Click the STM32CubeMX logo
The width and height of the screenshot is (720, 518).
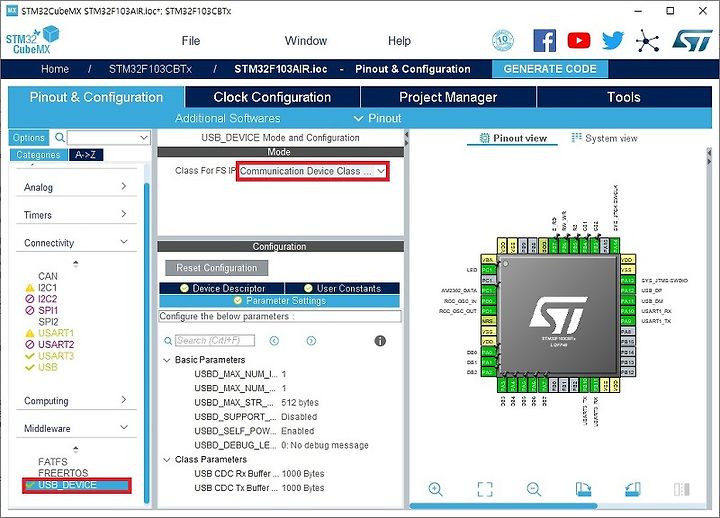(32, 40)
